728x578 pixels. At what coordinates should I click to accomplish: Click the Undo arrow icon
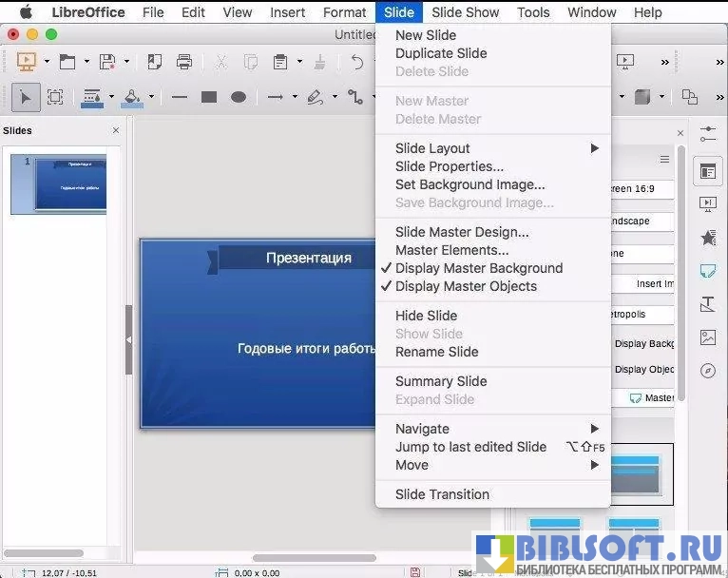[x=357, y=62]
